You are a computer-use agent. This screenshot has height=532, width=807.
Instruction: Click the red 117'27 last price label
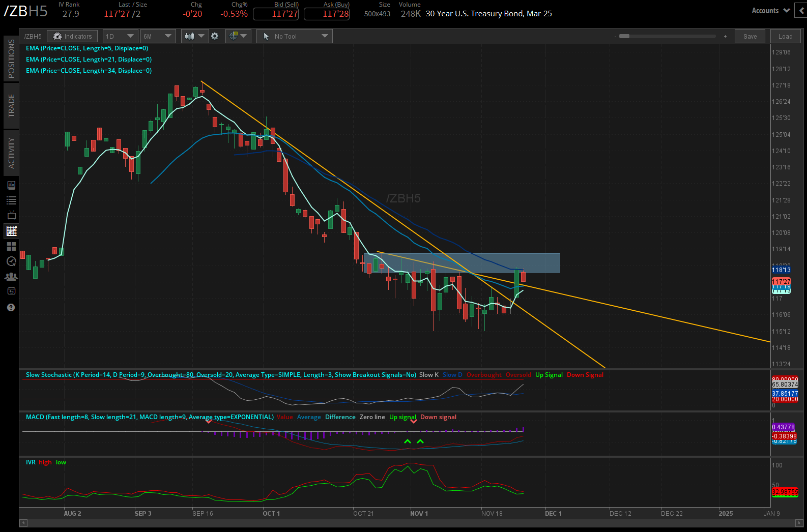click(781, 282)
